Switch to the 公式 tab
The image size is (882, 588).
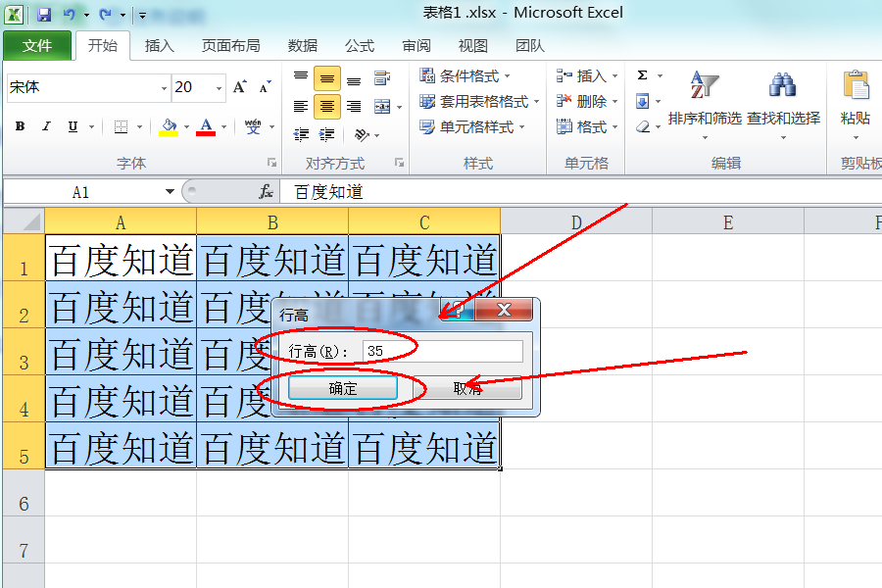coord(360,46)
